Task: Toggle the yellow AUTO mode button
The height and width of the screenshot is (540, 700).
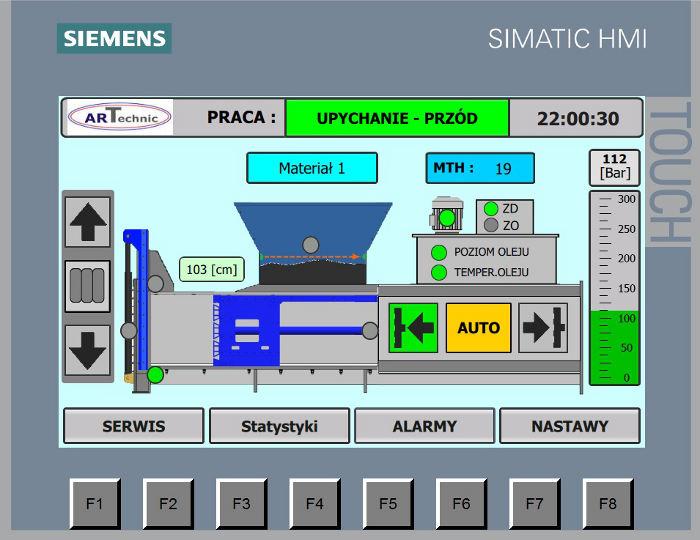Action: click(479, 328)
